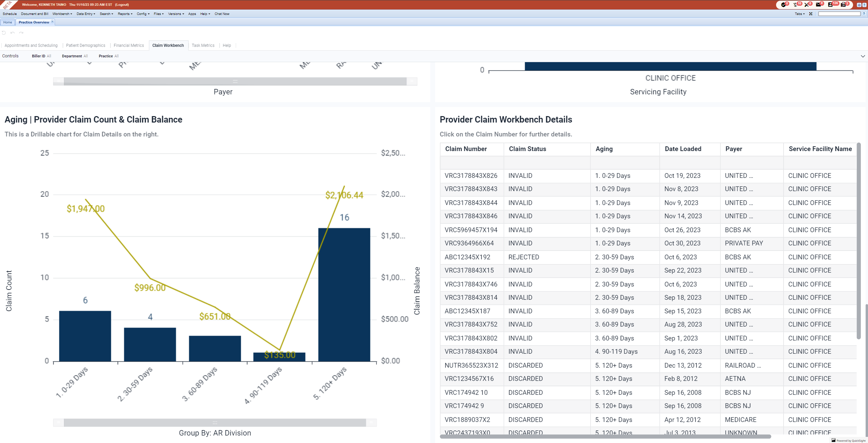This screenshot has width=868, height=443.
Task: Switch to the Financial Metrics tab
Action: pos(129,45)
